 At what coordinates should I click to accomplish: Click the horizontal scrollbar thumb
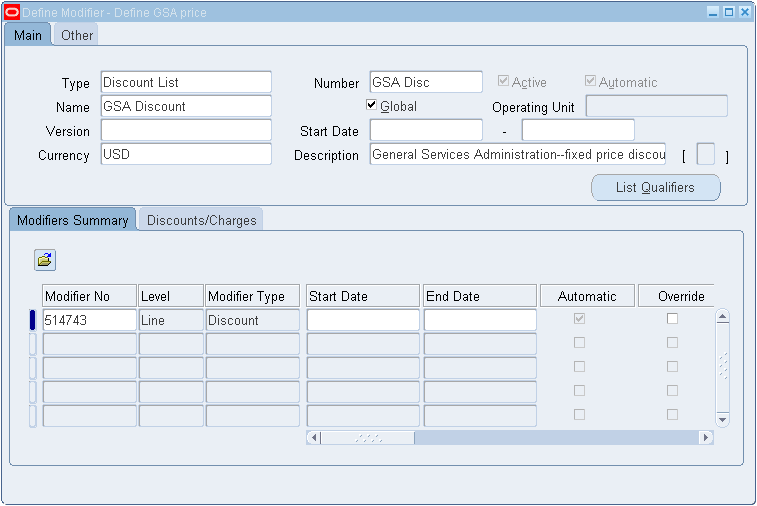pyautogui.click(x=368, y=438)
